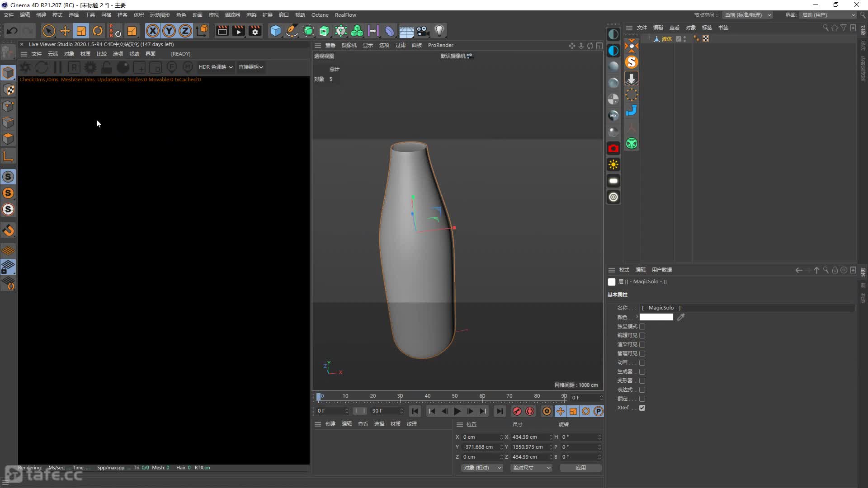Viewport: 868px width, 488px height.
Task: Click the MoGraph Cloner icon
Action: point(357,31)
